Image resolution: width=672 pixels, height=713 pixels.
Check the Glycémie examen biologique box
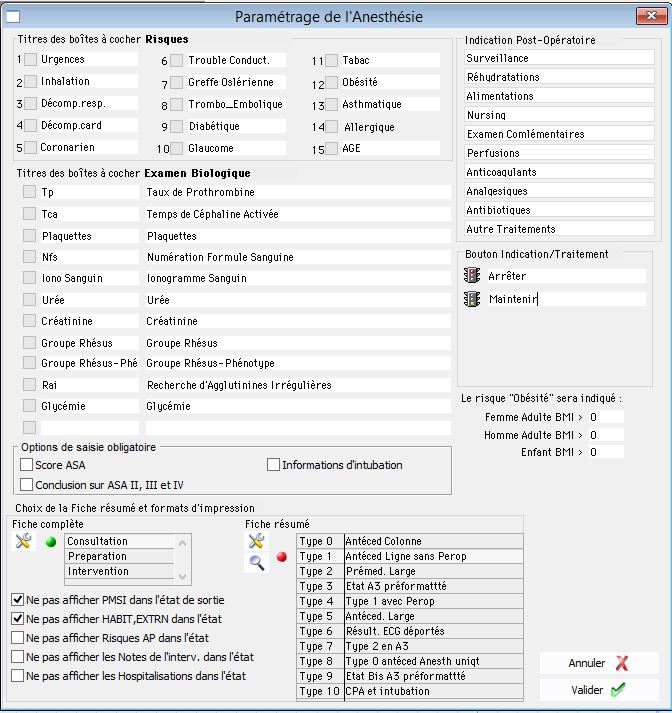click(x=30, y=406)
